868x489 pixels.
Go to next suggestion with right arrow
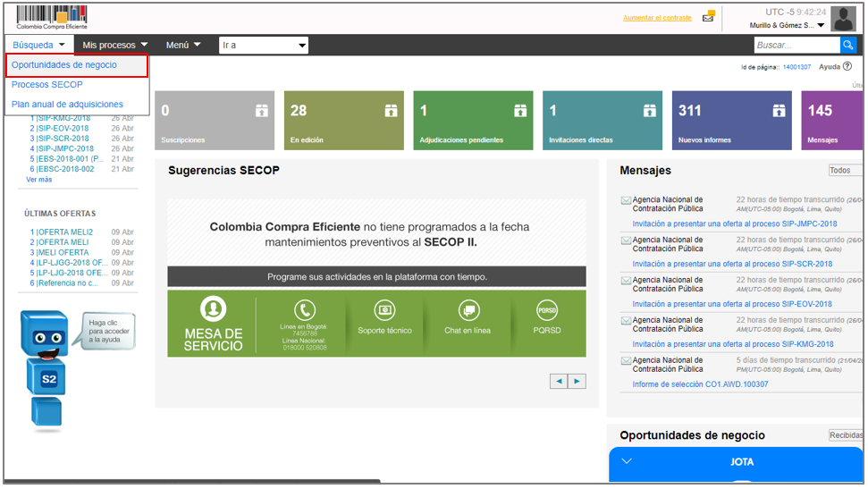[577, 381]
